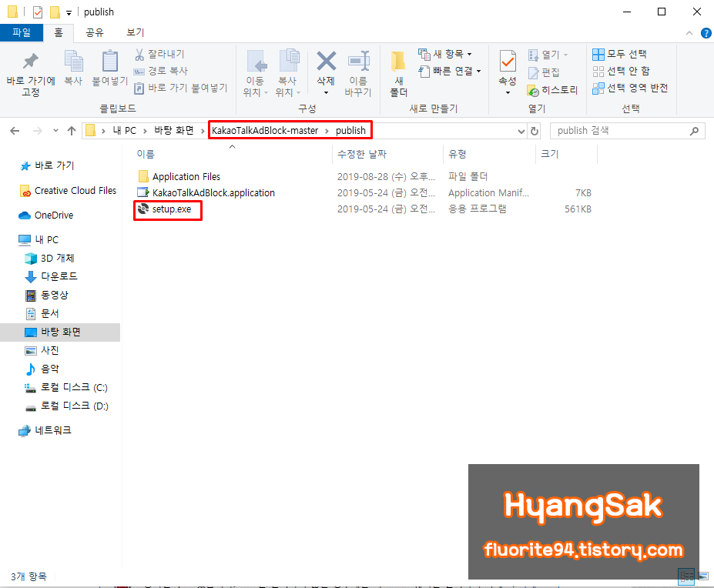Click 바탕 화면 in the address bar

pos(174,131)
